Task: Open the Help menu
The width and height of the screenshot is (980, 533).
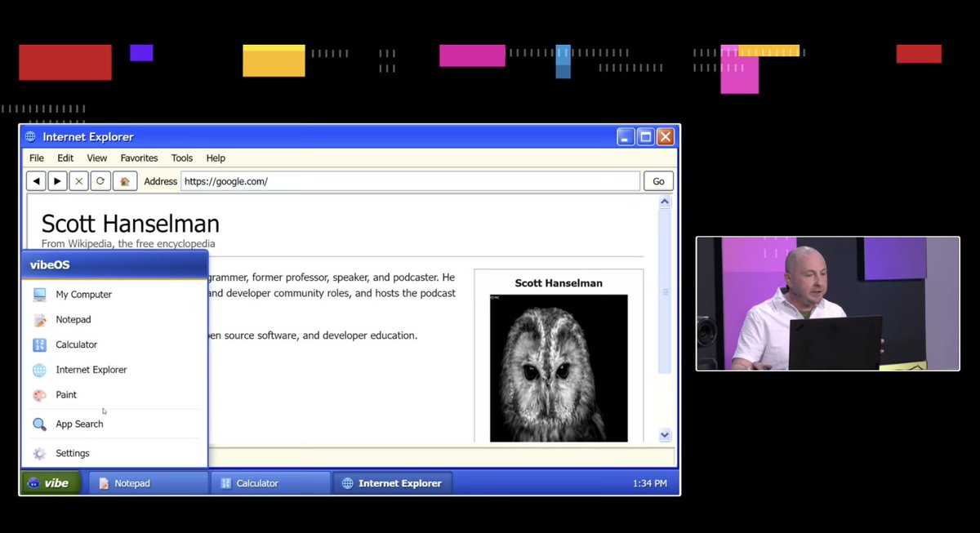Action: coord(216,158)
